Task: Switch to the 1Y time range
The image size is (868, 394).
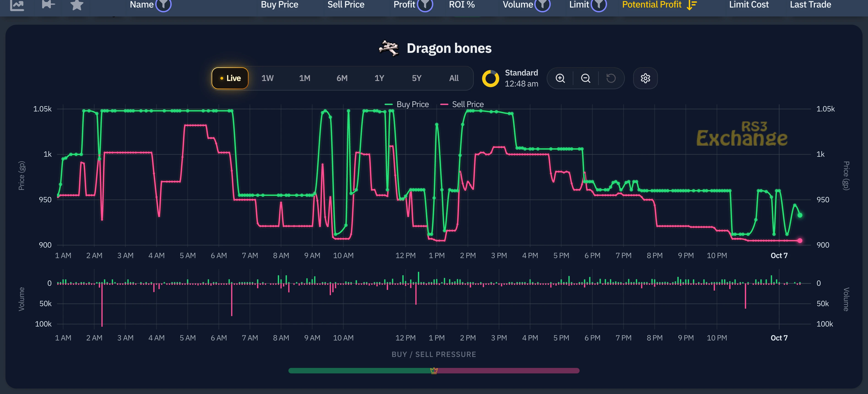Action: tap(380, 78)
